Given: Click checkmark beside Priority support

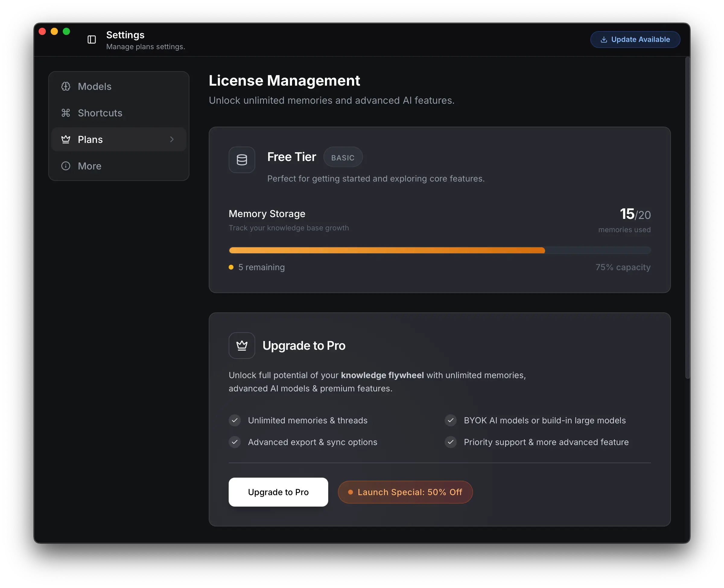Looking at the screenshot, I should click(x=450, y=442).
